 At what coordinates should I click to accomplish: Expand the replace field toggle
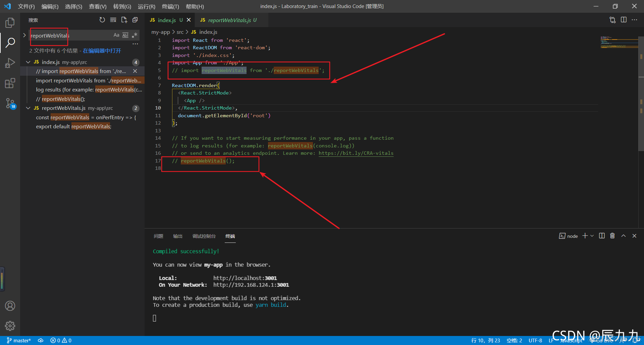coord(24,35)
